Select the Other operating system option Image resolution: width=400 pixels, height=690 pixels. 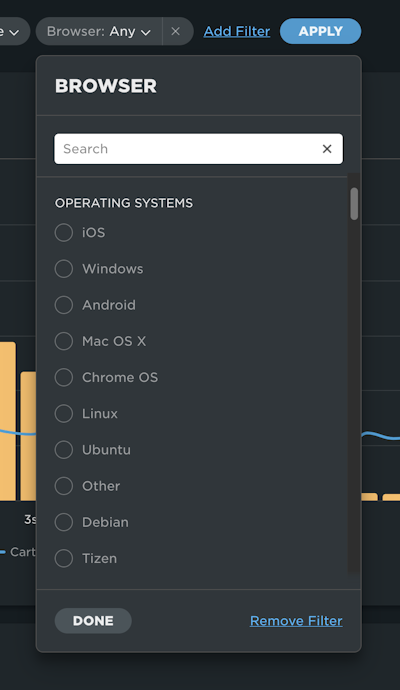click(x=64, y=486)
